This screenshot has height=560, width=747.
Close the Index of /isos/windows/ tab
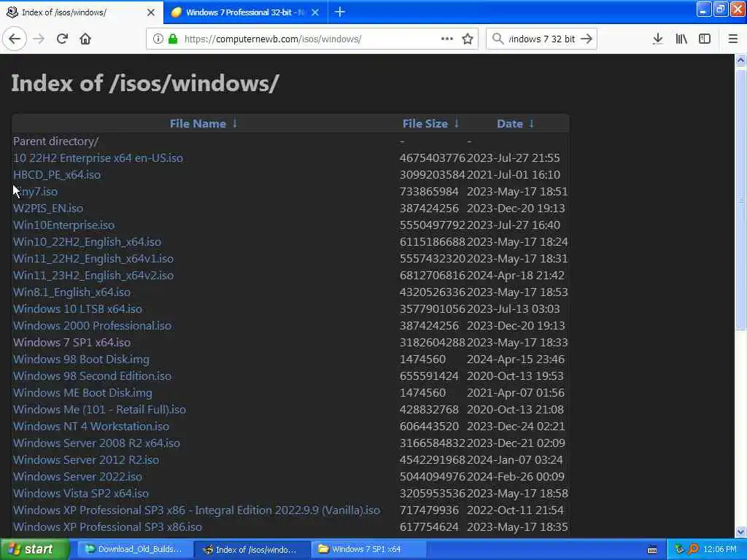click(151, 12)
